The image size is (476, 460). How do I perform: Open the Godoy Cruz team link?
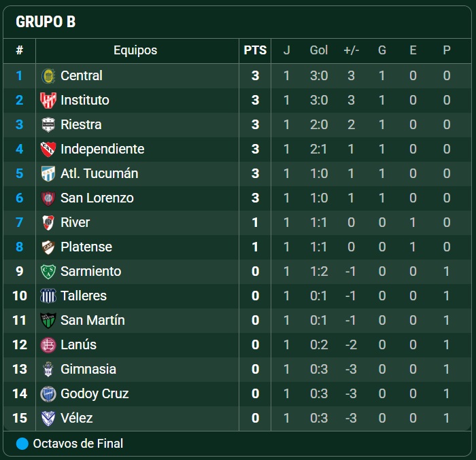pyautogui.click(x=95, y=393)
